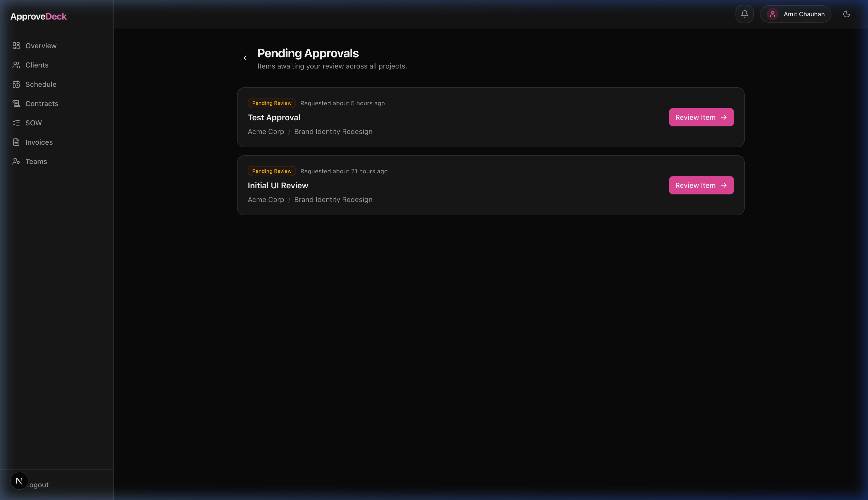Image resolution: width=868 pixels, height=500 pixels.
Task: Click the SOW checklist icon
Action: coord(16,123)
